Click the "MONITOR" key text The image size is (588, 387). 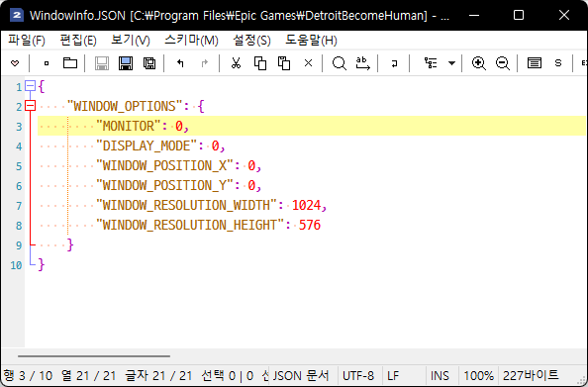129,126
